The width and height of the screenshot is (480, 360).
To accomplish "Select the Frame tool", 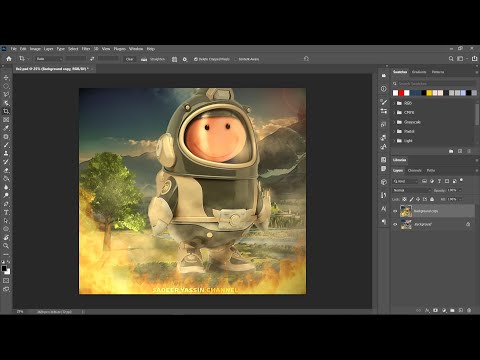I will pyautogui.click(x=6, y=120).
